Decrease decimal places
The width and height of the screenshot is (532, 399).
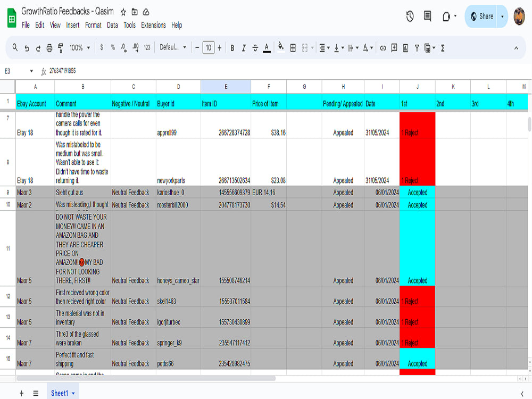coord(124,48)
